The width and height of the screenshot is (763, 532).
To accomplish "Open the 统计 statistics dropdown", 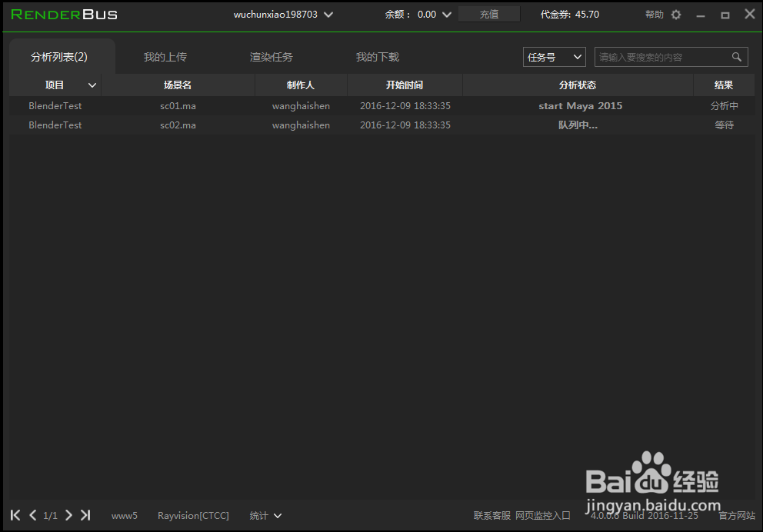I will [x=265, y=515].
